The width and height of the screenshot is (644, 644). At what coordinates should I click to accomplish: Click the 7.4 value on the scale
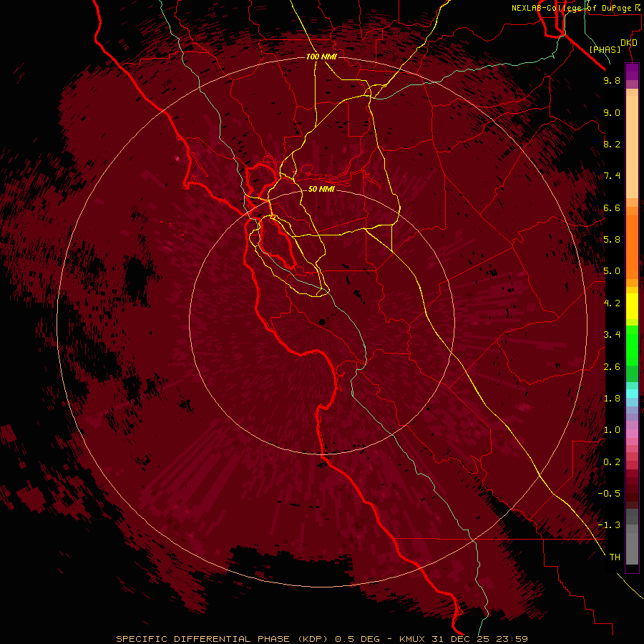click(612, 176)
